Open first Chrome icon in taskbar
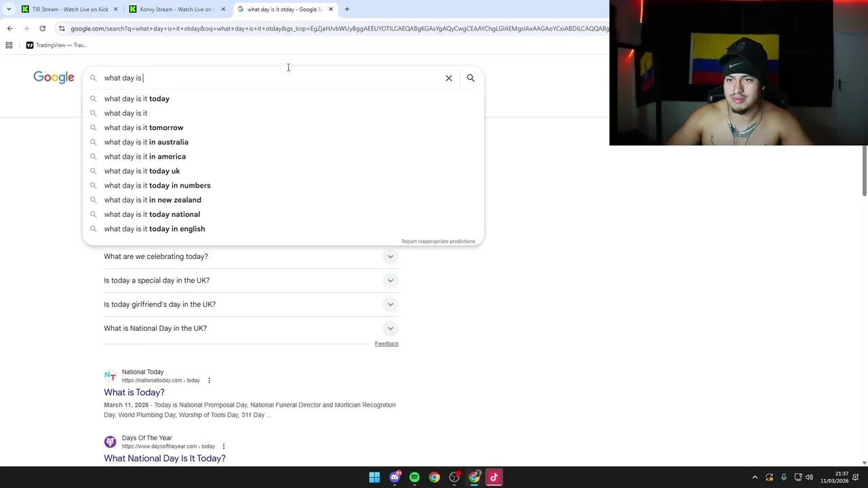The image size is (868, 488). tap(434, 477)
